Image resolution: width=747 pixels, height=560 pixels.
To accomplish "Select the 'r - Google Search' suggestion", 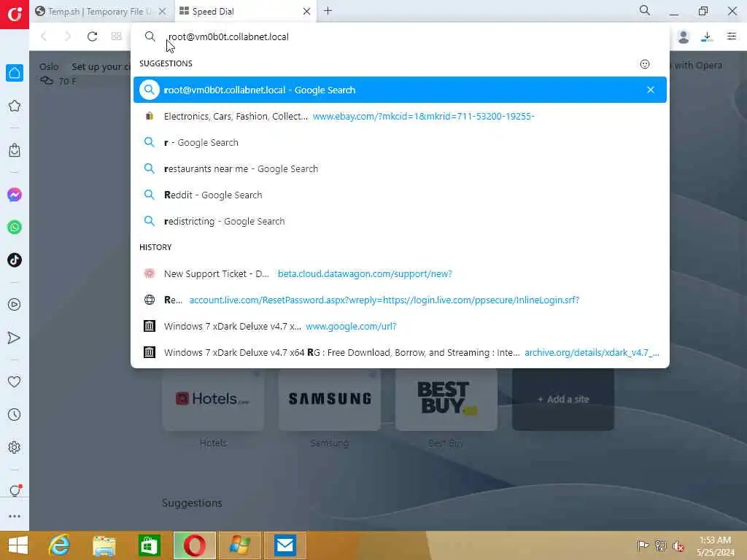I will [x=400, y=142].
